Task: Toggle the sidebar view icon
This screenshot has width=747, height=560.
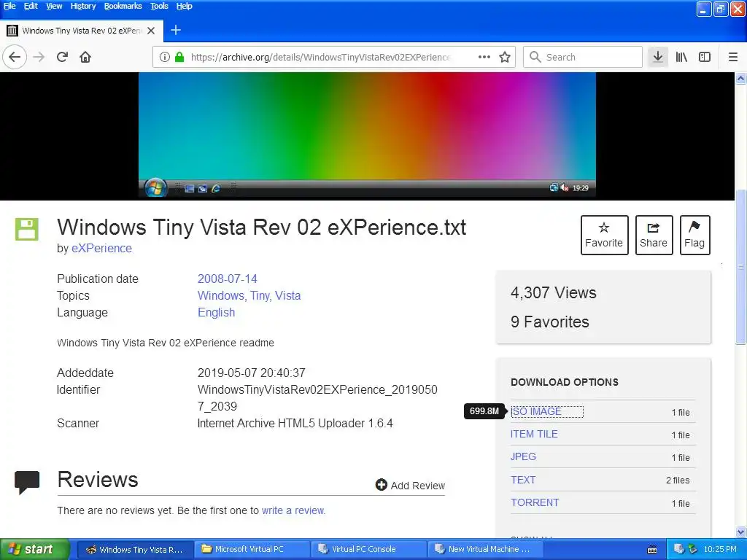Action: (x=705, y=57)
